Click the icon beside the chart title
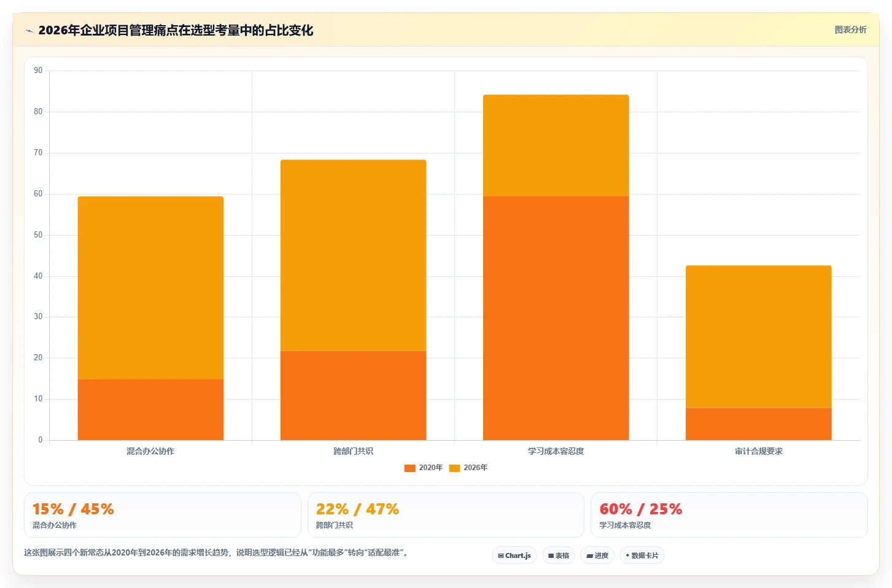This screenshot has width=892, height=588. (x=29, y=31)
